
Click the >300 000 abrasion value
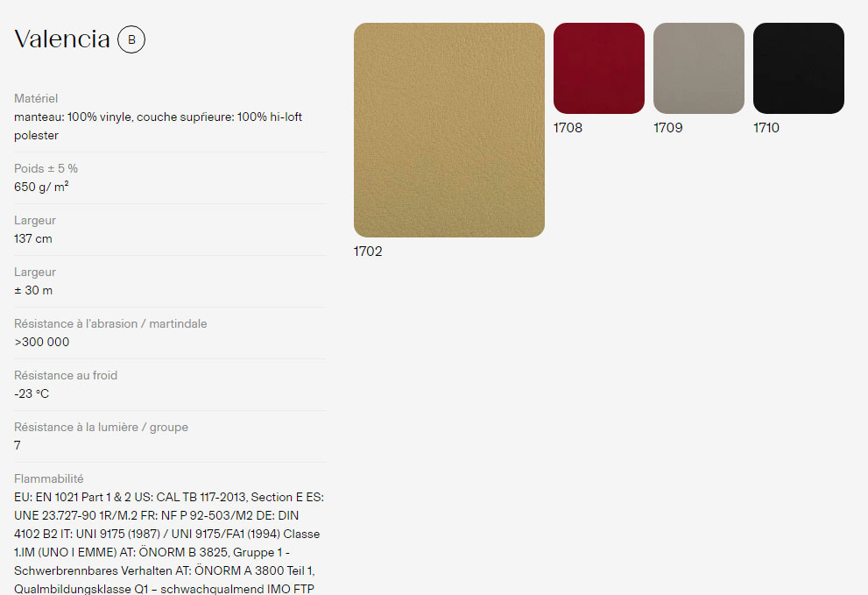(x=42, y=342)
